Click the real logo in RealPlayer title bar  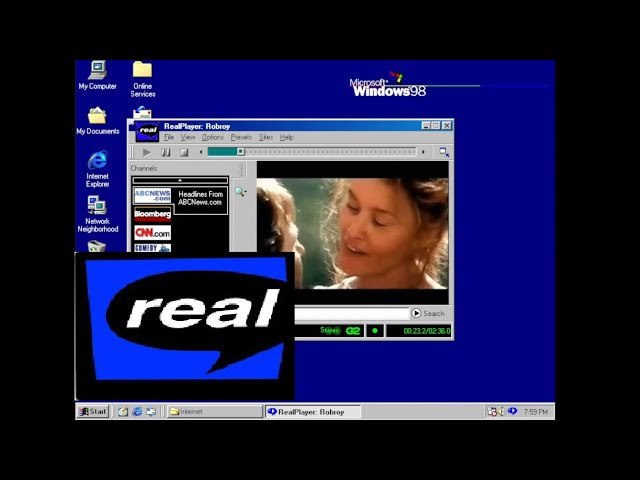(147, 131)
